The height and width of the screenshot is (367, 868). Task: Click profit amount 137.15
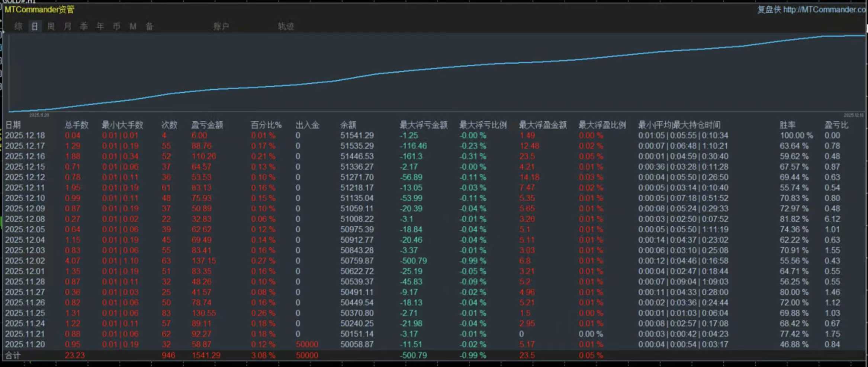tap(204, 261)
